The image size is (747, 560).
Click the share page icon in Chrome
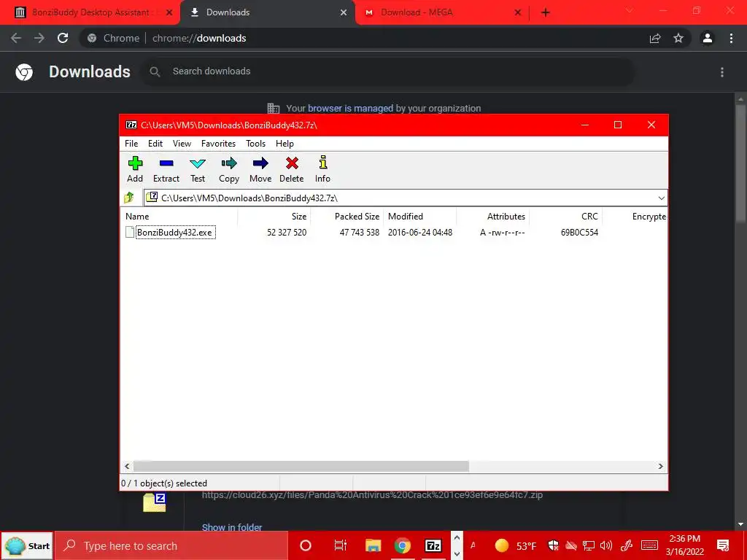pyautogui.click(x=655, y=38)
